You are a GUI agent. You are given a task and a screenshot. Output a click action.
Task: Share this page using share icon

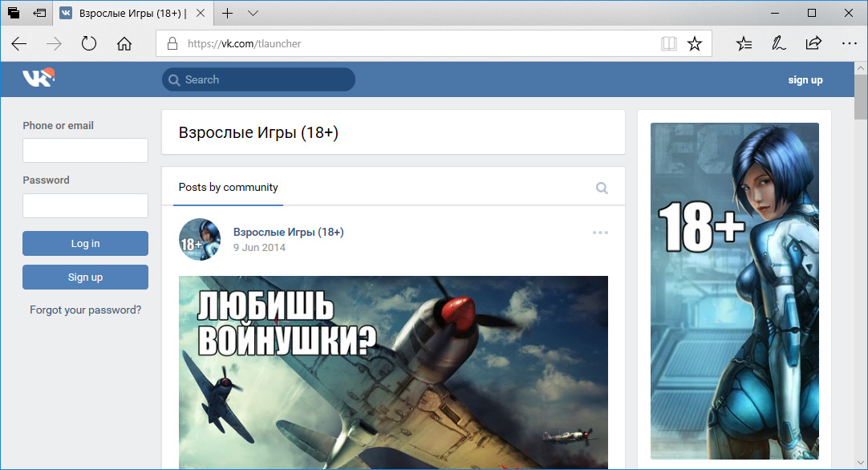(813, 44)
